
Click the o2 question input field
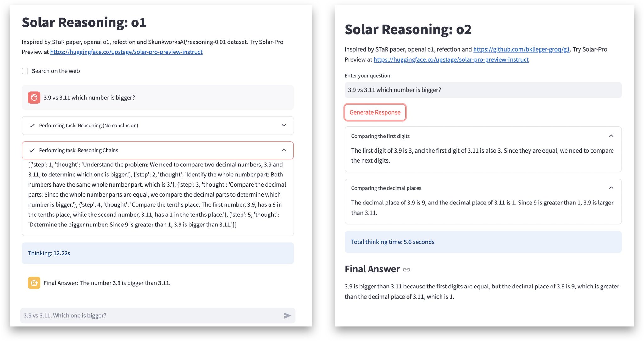click(483, 90)
